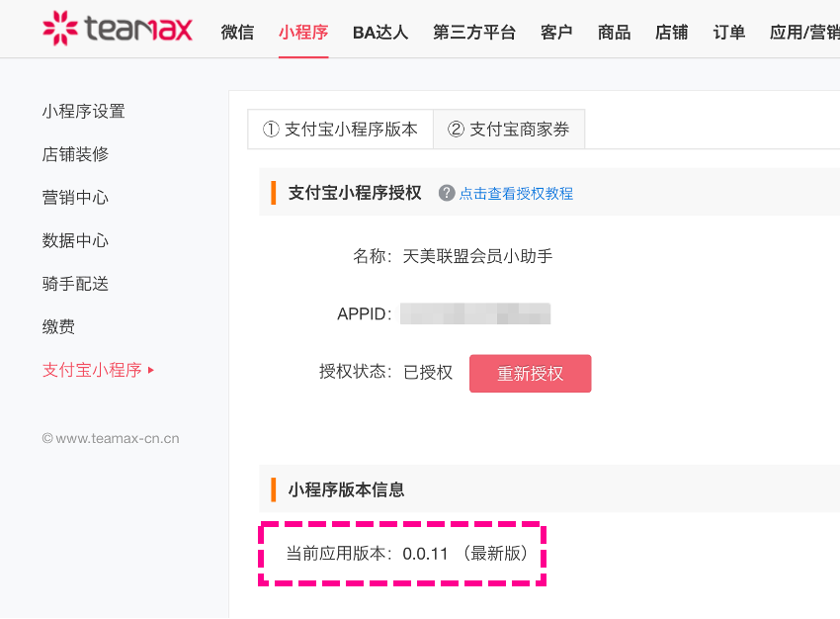Open 营销中心 from the sidebar
The width and height of the screenshot is (840, 619).
pyautogui.click(x=75, y=197)
